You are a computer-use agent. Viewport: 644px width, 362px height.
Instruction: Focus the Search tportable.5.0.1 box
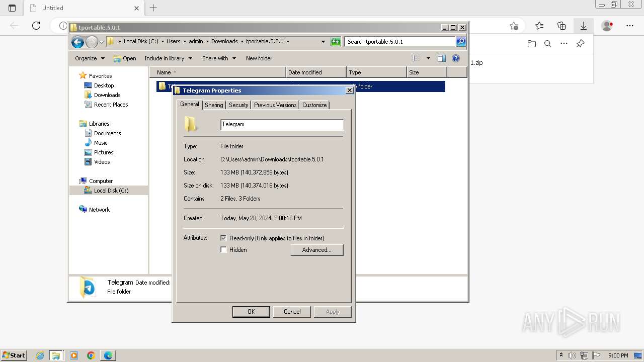[x=400, y=42]
